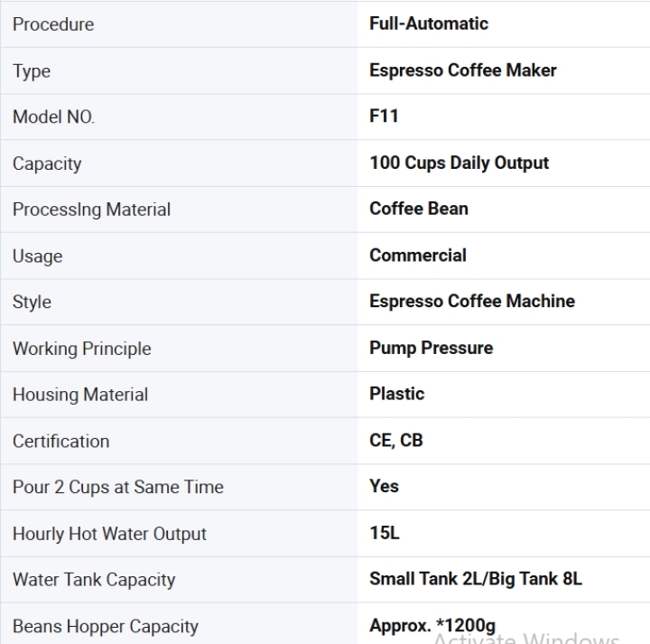The width and height of the screenshot is (650, 644).
Task: Select the Model NO. label
Action: coord(53,117)
